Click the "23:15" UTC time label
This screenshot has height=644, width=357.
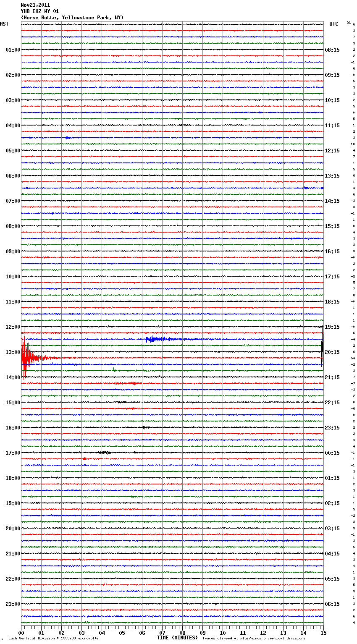[x=332, y=428]
